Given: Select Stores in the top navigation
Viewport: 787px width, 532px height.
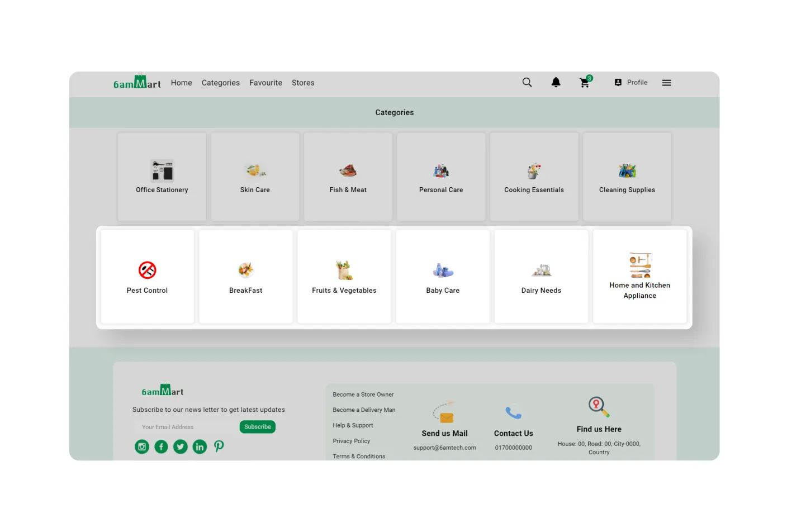Looking at the screenshot, I should (303, 83).
